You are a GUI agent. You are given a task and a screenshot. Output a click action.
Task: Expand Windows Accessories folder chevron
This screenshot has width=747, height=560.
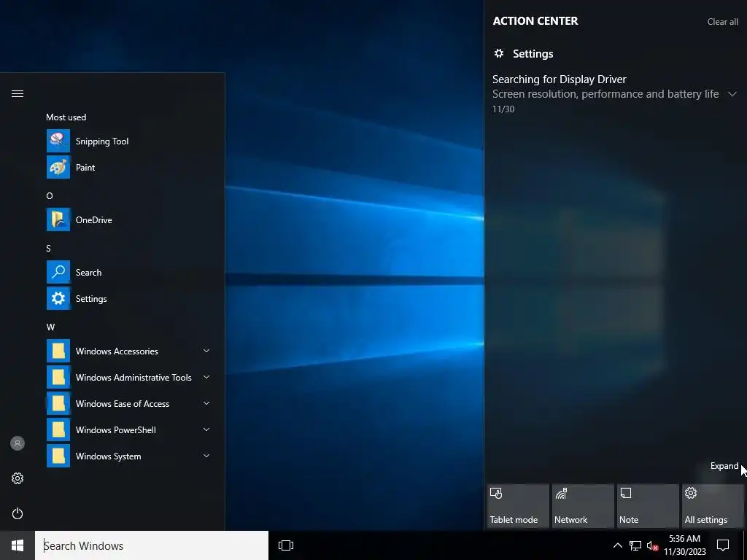206,351
